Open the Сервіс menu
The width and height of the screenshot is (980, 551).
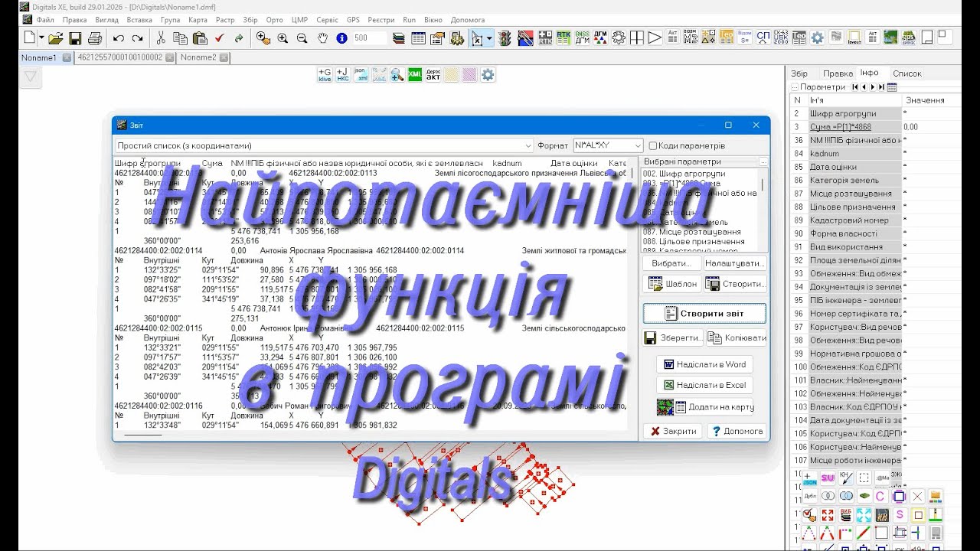click(x=327, y=20)
